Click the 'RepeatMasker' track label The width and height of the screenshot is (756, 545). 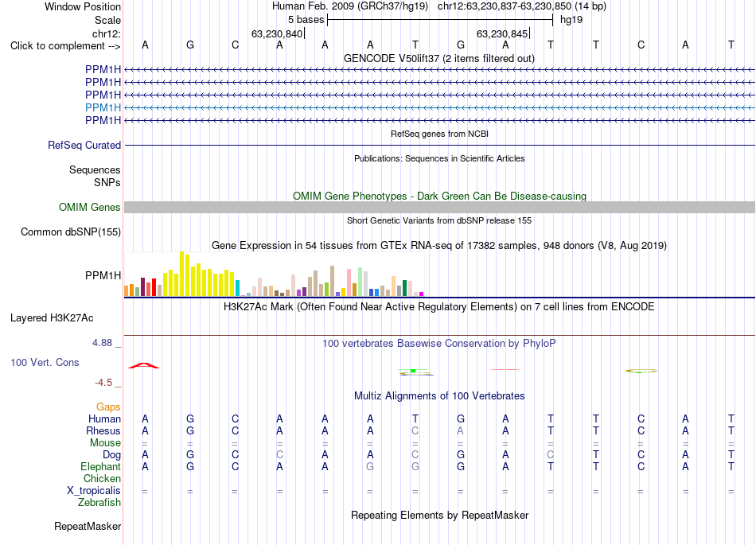[x=88, y=526]
